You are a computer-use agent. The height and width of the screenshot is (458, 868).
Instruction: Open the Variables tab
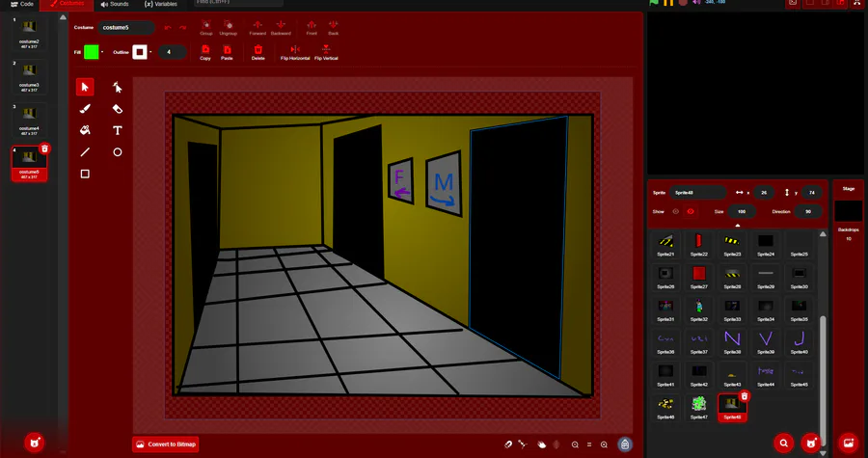161,4
